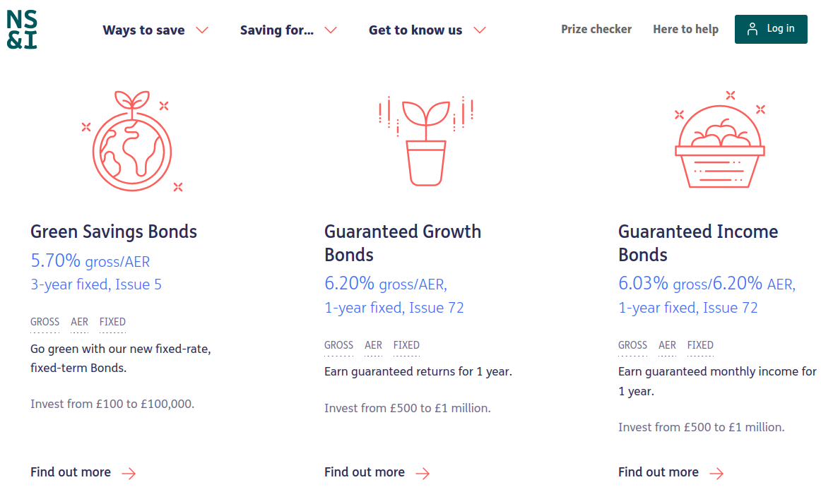Expand the Ways to save chevron
Screen dimensions: 821x504
click(x=202, y=30)
